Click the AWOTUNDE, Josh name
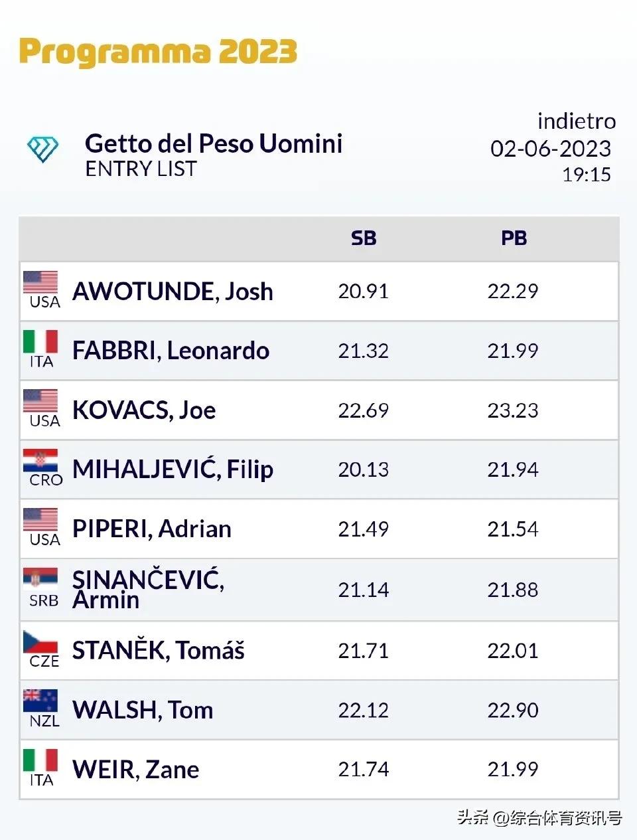The image size is (637, 840). (173, 292)
